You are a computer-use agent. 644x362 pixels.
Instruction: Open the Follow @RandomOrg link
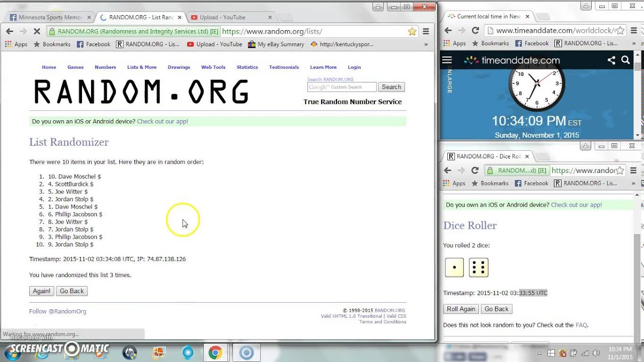58,311
